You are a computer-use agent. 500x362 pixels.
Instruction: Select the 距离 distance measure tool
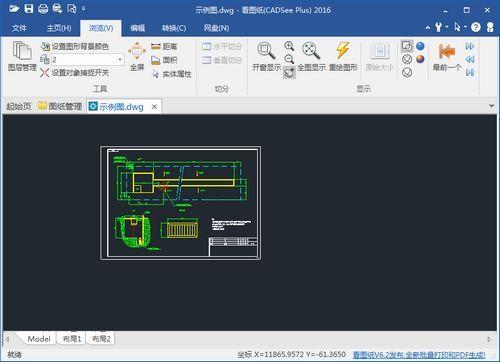(164, 46)
